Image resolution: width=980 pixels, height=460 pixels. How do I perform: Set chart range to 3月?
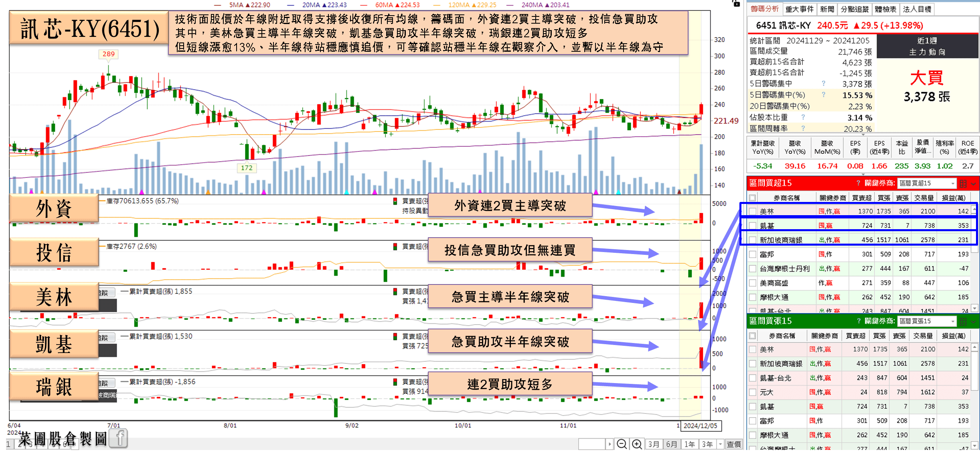coord(654,444)
